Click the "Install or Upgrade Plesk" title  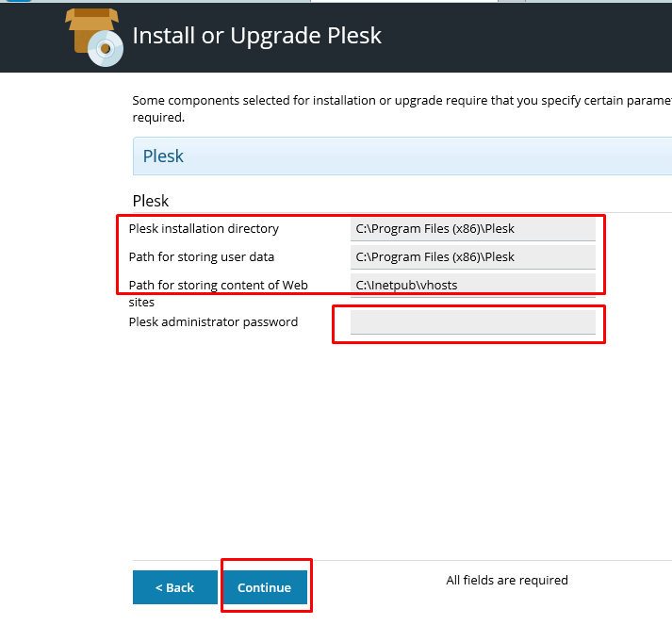[257, 36]
